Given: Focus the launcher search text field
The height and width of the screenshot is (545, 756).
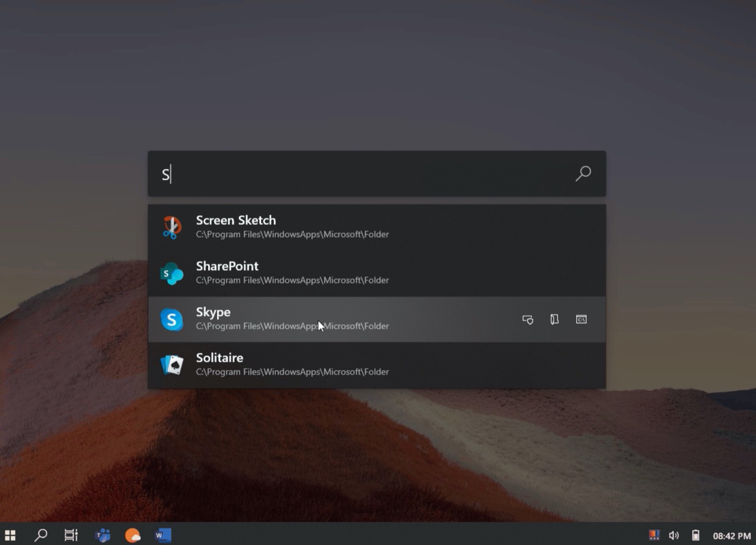Looking at the screenshot, I should pos(377,173).
